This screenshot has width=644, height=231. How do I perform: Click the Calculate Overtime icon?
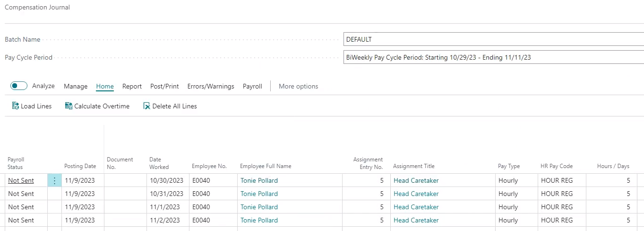coord(69,106)
